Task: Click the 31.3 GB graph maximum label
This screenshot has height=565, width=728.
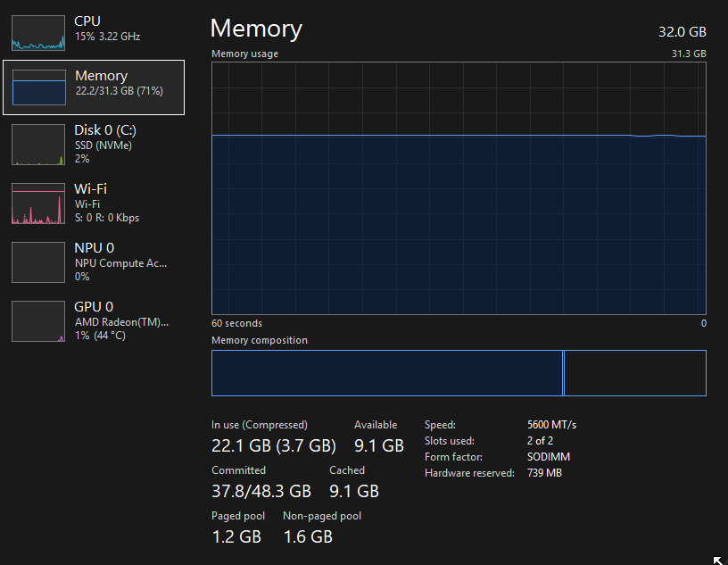Action: click(689, 54)
